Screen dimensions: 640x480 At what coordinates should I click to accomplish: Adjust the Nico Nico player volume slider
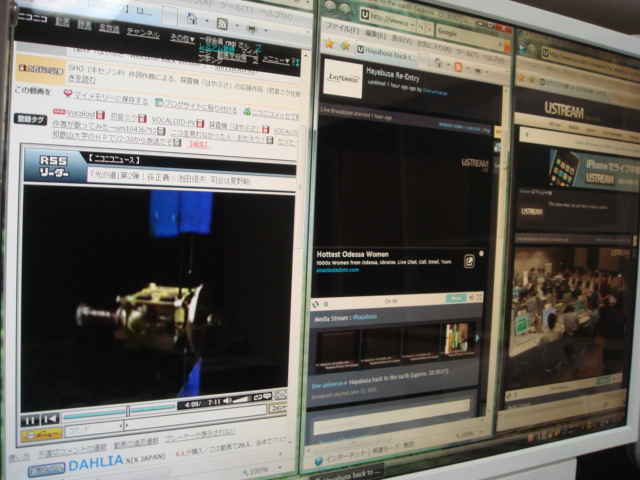pos(242,399)
